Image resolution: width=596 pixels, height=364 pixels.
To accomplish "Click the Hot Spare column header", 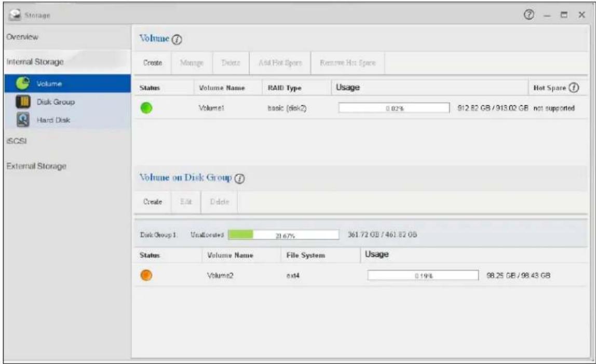I will pos(550,88).
